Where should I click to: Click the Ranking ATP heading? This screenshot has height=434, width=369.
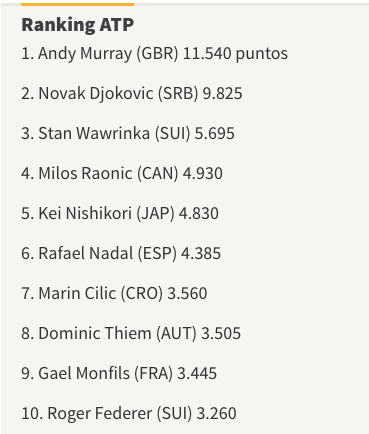(x=78, y=25)
